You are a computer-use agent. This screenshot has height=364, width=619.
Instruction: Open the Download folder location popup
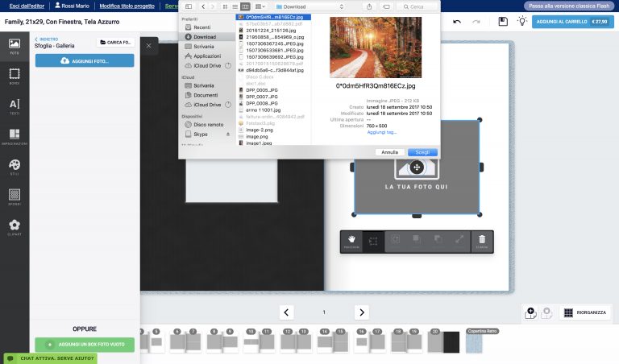309,6
